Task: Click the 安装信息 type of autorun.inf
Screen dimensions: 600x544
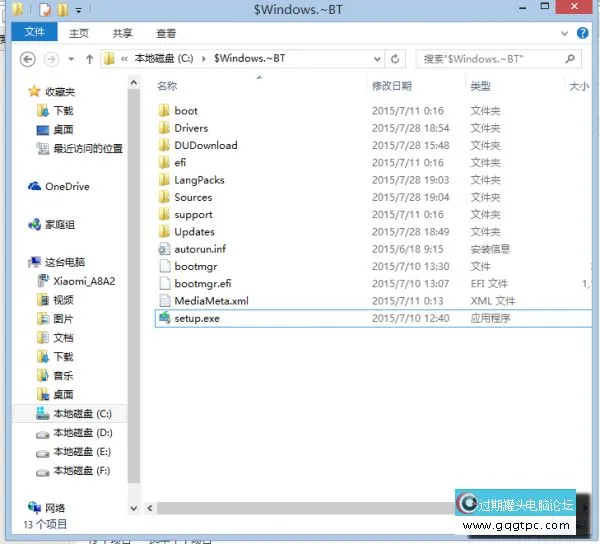Action: pyautogui.click(x=490, y=249)
